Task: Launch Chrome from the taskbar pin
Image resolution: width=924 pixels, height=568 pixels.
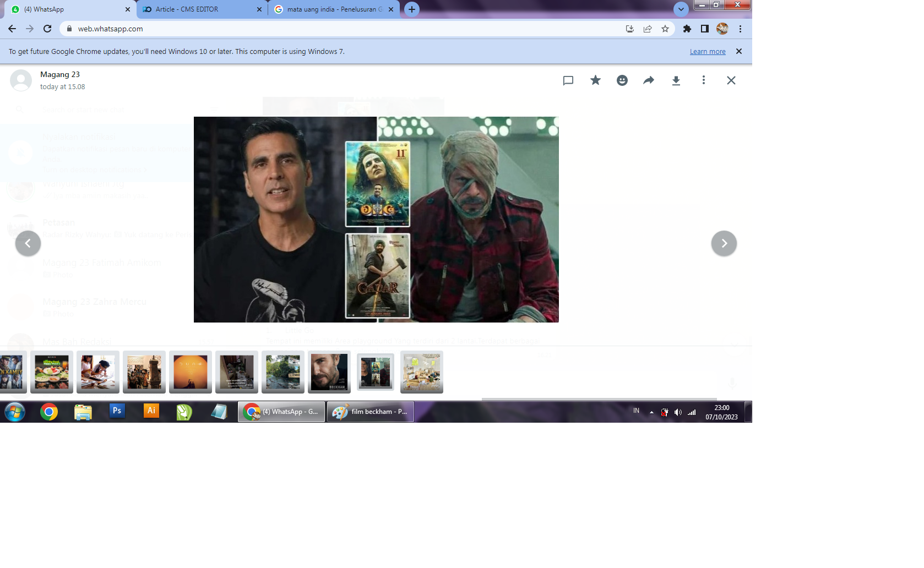Action: point(49,412)
